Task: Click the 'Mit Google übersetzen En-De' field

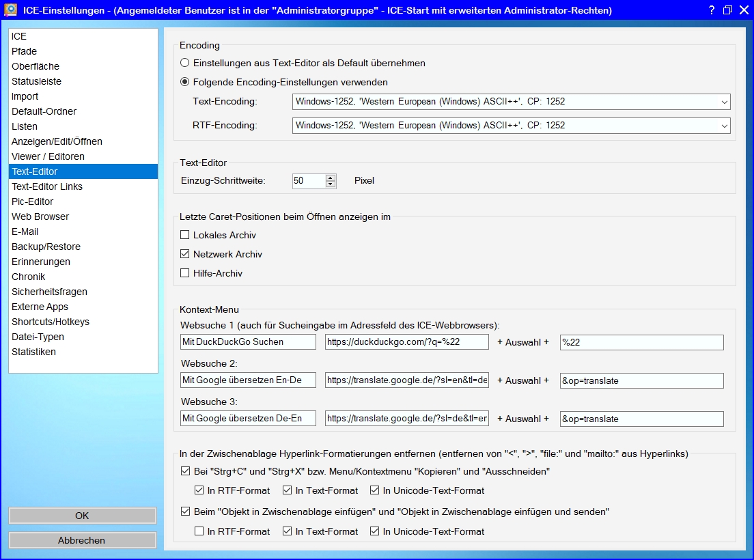Action: (248, 380)
